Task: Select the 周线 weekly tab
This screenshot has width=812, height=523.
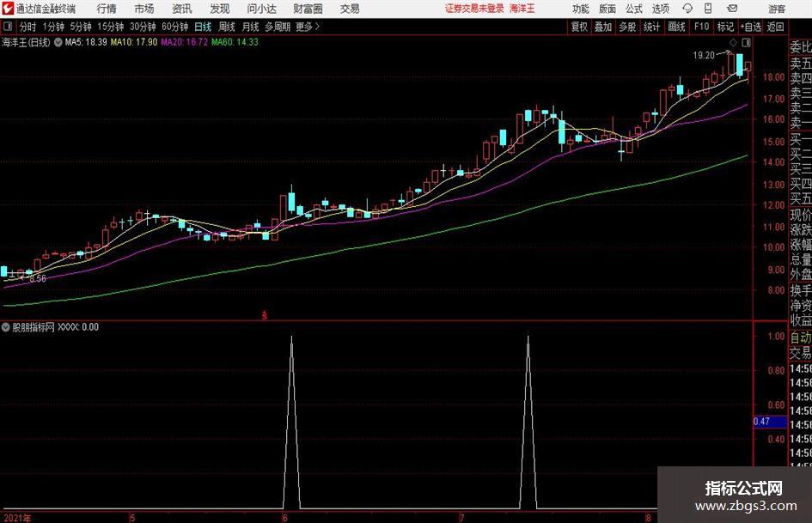Action: coord(227,27)
